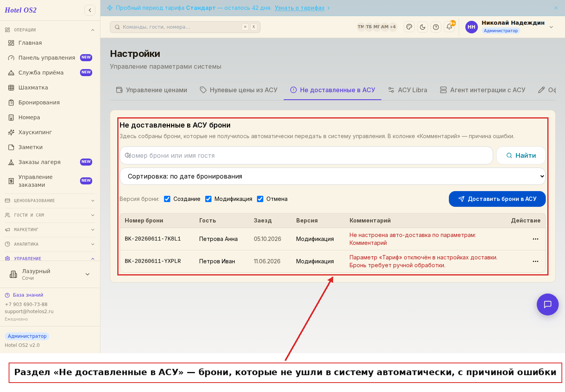Click the Доставить брони в АСУ button
565x392 pixels.
tap(497, 199)
